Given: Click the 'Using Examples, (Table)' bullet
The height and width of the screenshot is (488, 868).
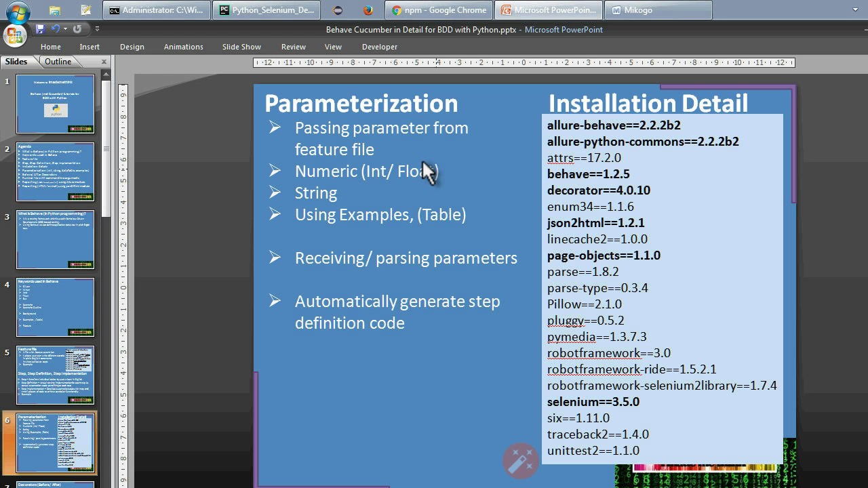Looking at the screenshot, I should coord(380,215).
